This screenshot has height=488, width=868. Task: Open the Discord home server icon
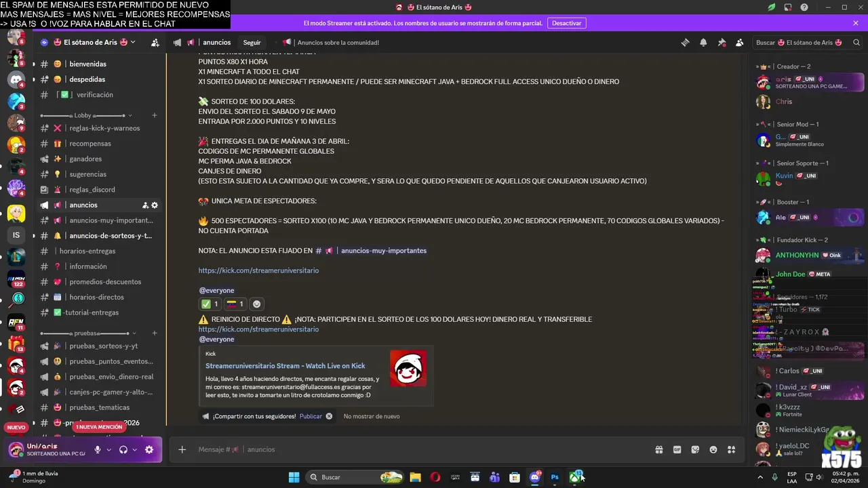point(16,79)
